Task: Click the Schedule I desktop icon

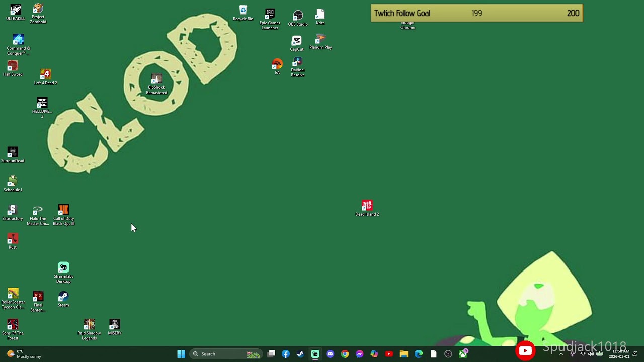Action: (x=13, y=184)
